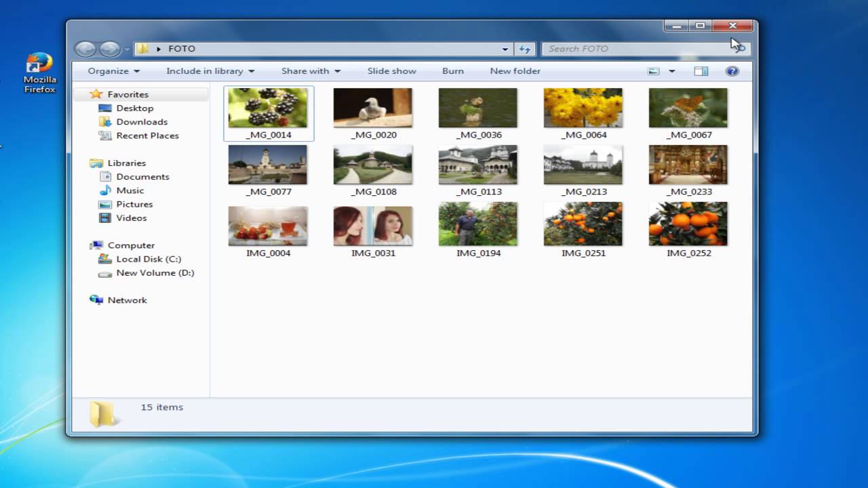Click the Computer icon in navigation pane

coord(96,245)
